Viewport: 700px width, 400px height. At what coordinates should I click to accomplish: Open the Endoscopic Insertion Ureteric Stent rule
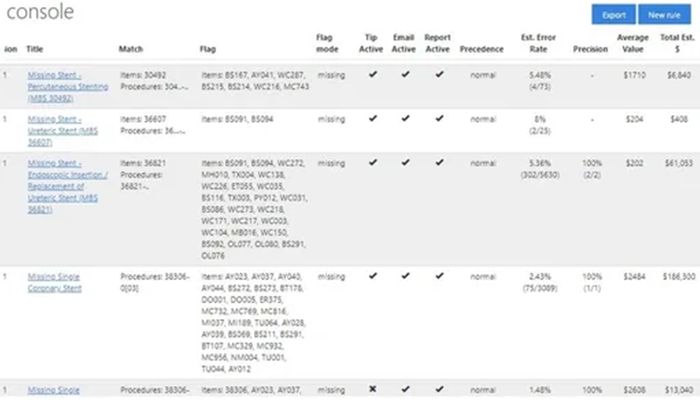tap(67, 186)
